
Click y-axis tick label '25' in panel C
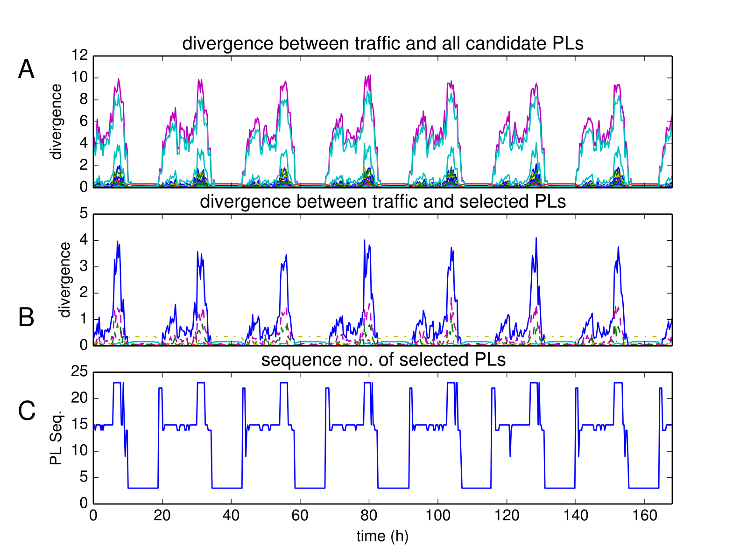80,372
